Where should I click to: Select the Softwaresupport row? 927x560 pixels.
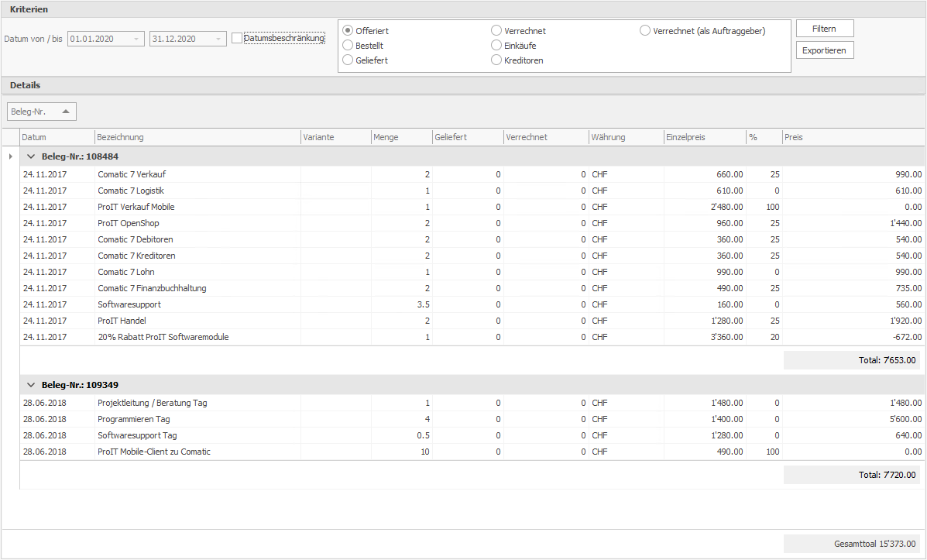[129, 304]
